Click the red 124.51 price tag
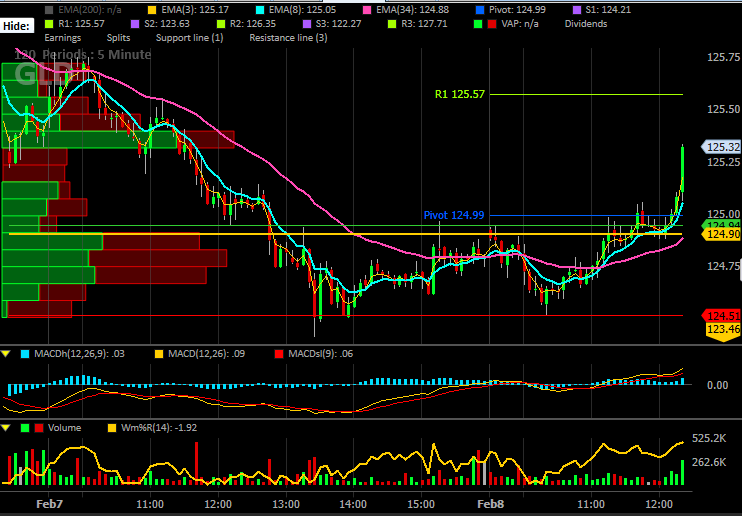Image resolution: width=742 pixels, height=516 pixels. 723,316
